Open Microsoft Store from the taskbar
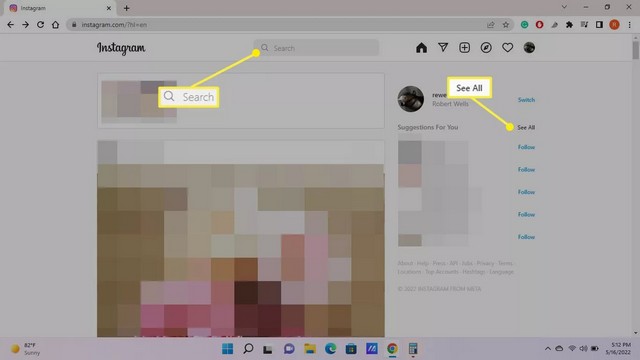The width and height of the screenshot is (640, 360). [351, 349]
